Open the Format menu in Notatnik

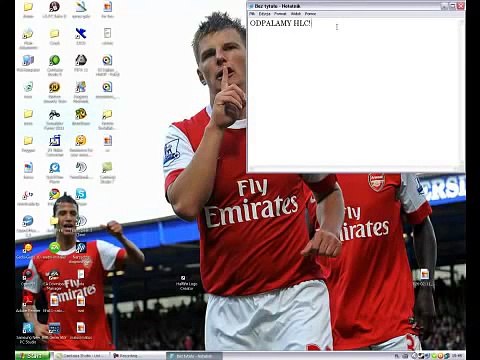coord(280,14)
